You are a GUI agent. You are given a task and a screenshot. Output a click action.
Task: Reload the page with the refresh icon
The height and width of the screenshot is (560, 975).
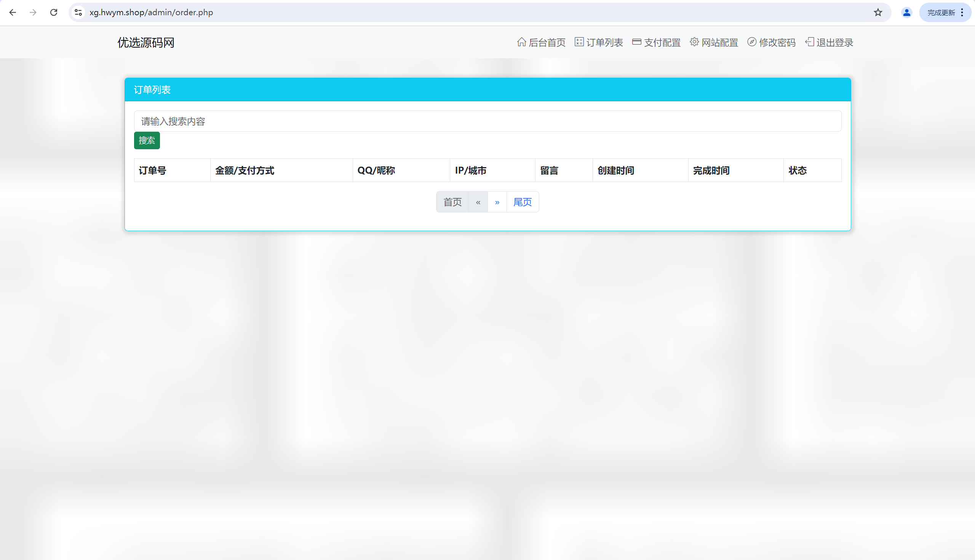click(x=54, y=12)
